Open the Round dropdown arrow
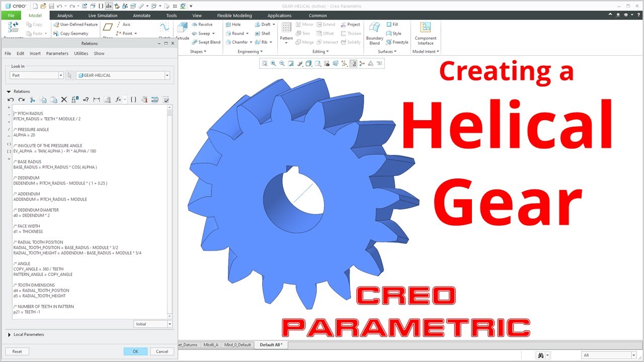 (248, 34)
